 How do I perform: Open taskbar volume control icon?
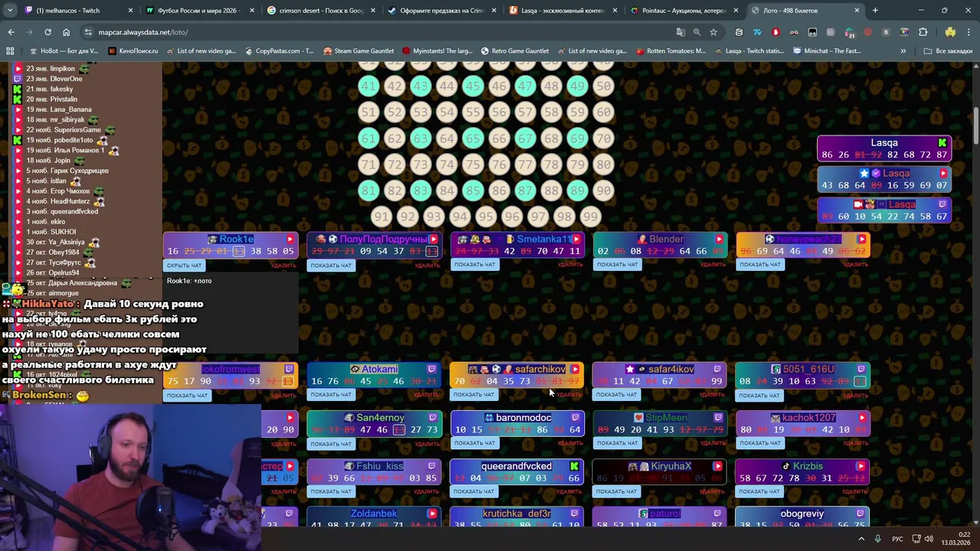point(929,539)
